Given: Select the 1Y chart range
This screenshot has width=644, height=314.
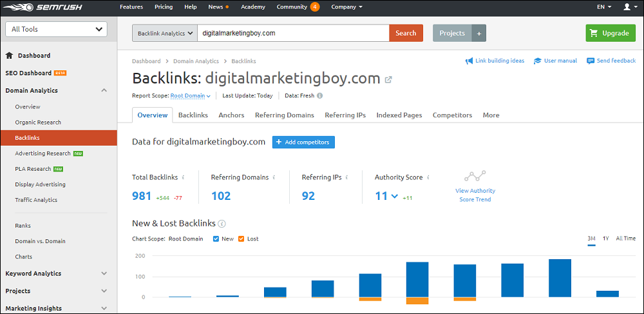Looking at the screenshot, I should click(606, 239).
